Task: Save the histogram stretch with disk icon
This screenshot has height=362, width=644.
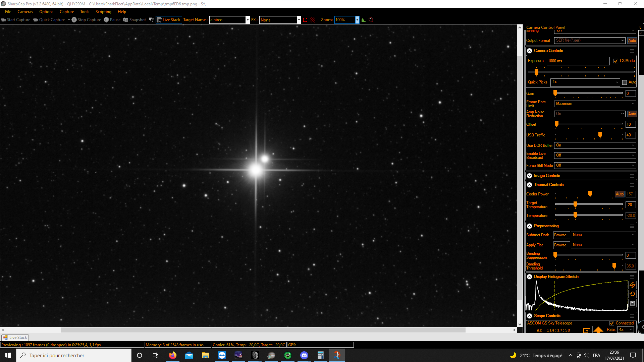Action: click(x=632, y=303)
